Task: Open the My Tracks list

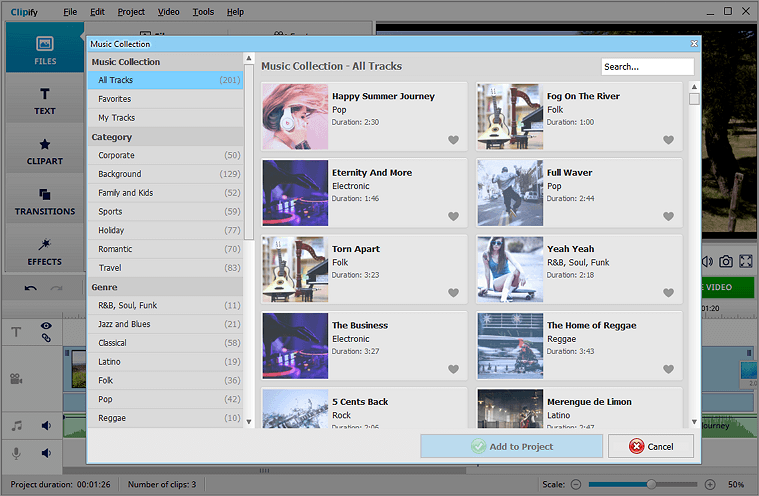Action: tap(166, 118)
